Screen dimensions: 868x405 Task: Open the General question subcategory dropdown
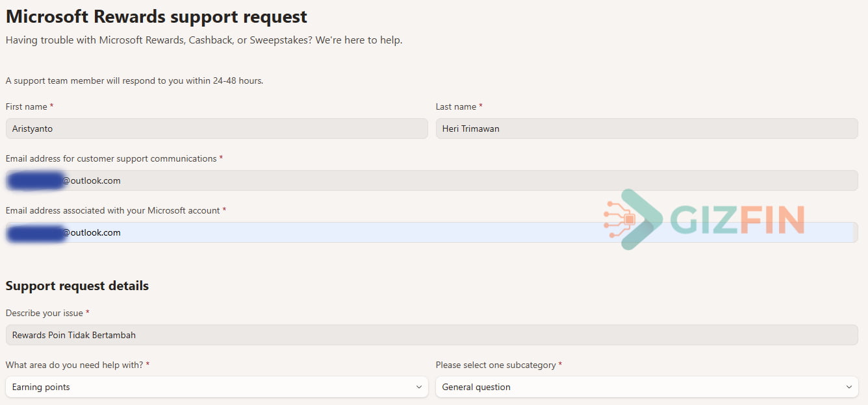(x=647, y=387)
